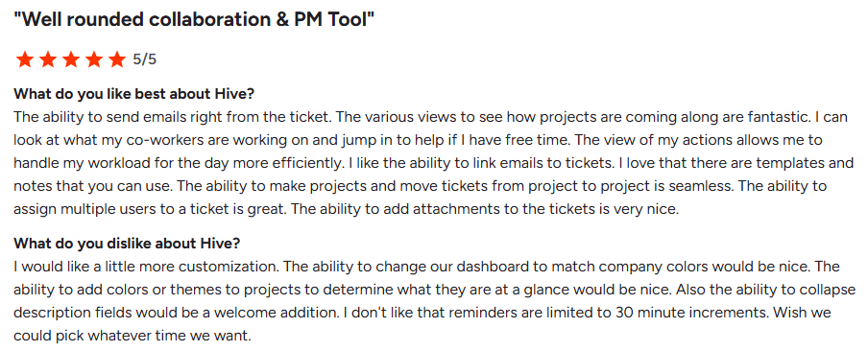868x351 pixels.
Task: Click the review title "Well rounded collaboration & PM Tool"
Action: [194, 20]
